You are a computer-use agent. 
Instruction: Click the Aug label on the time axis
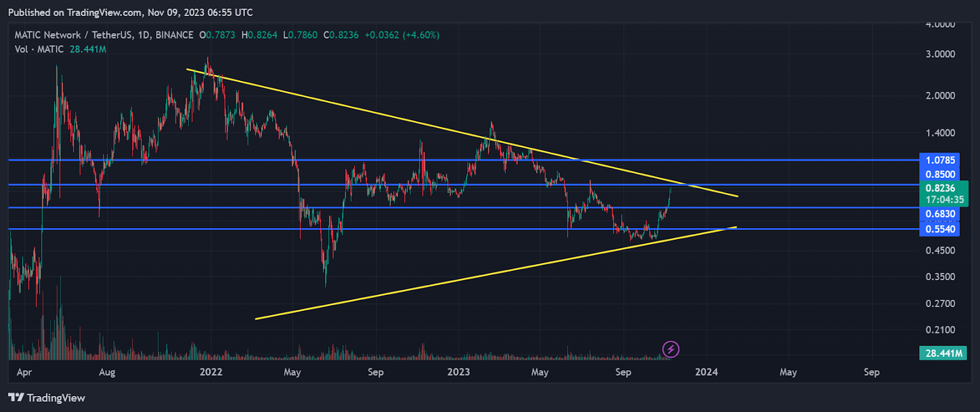pos(107,372)
